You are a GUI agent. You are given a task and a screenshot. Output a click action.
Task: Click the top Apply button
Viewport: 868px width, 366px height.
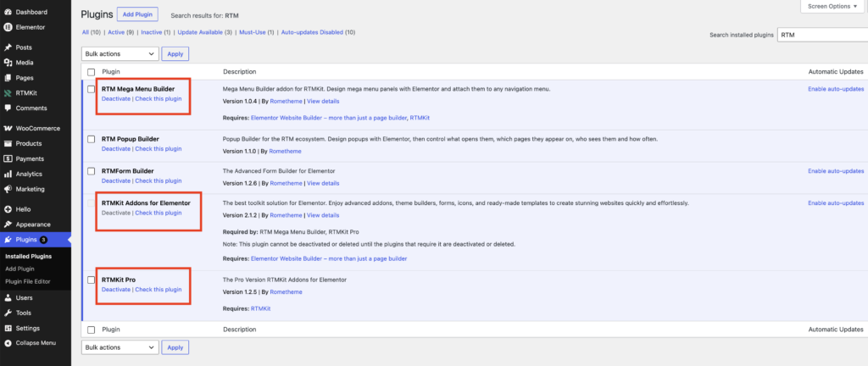[x=175, y=53]
